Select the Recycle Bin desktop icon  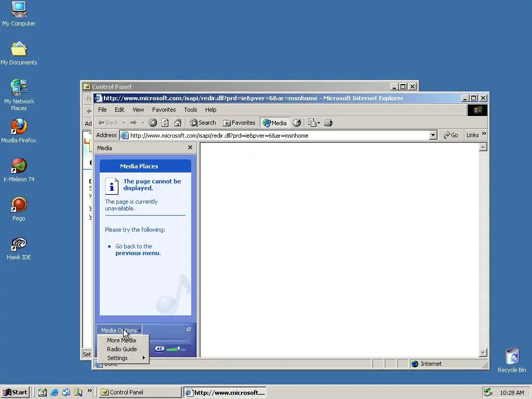click(x=512, y=361)
